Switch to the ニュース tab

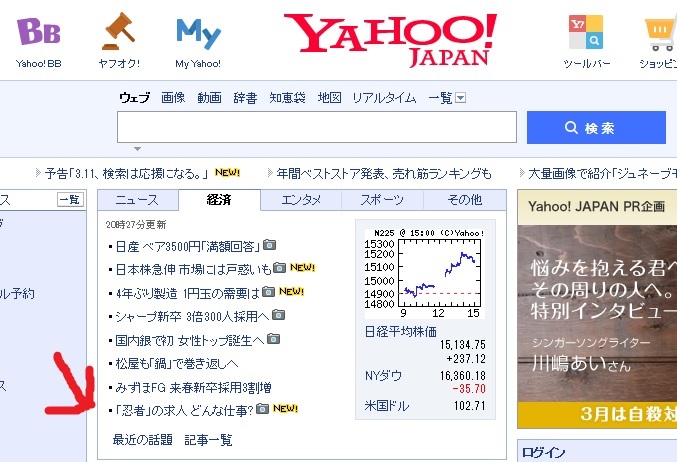(138, 200)
